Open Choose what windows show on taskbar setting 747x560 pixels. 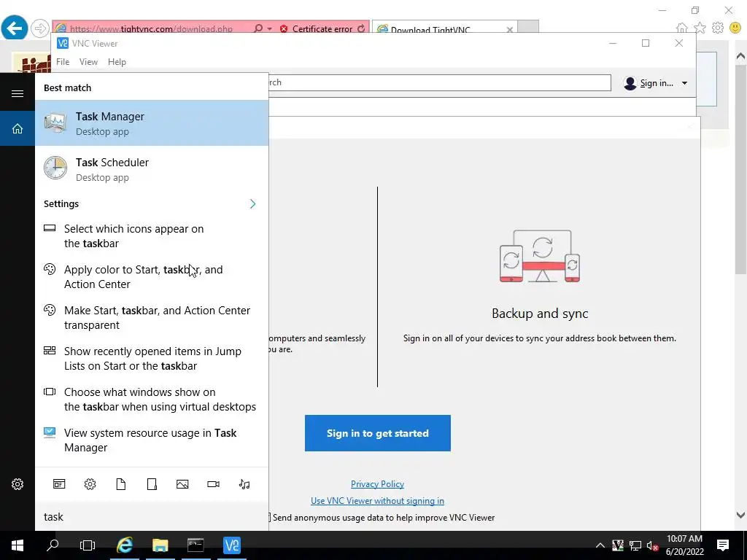click(152, 399)
